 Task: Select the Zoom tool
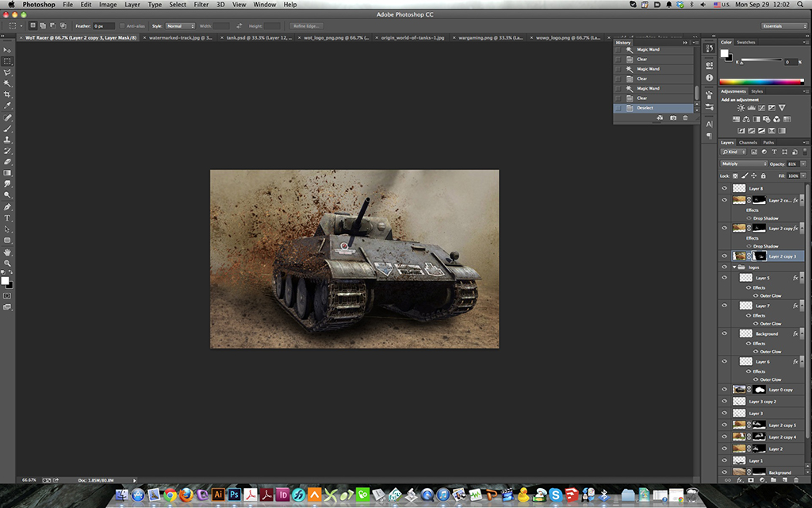(7, 264)
